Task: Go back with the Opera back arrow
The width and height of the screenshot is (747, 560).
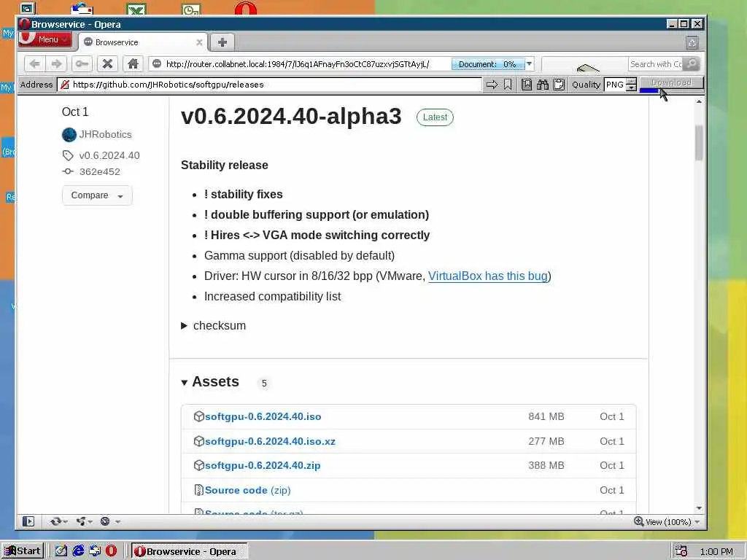Action: pyautogui.click(x=34, y=64)
